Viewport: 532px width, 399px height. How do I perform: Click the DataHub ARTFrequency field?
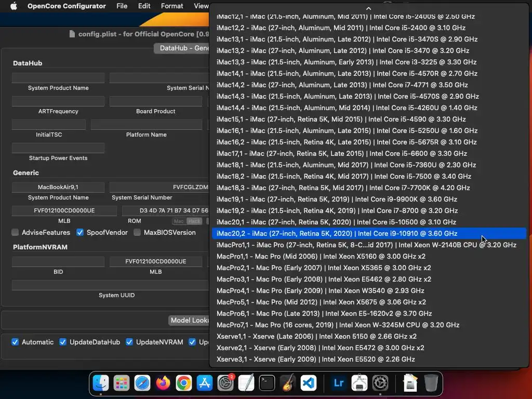coord(58,101)
